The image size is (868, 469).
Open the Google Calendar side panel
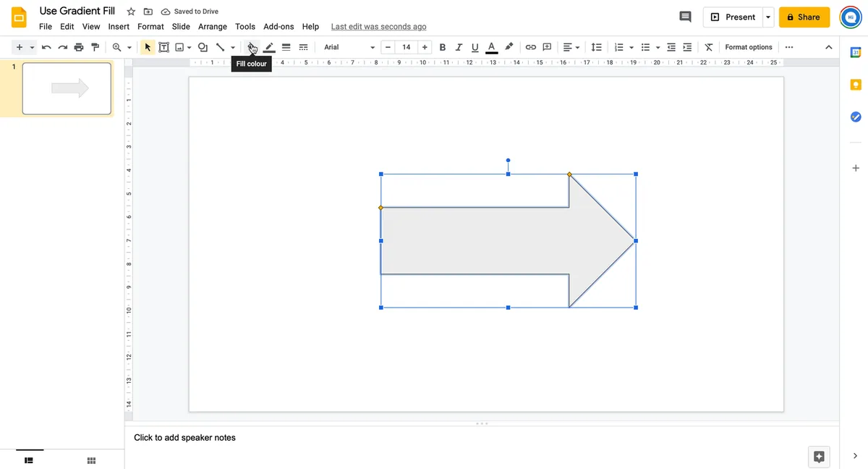click(856, 52)
